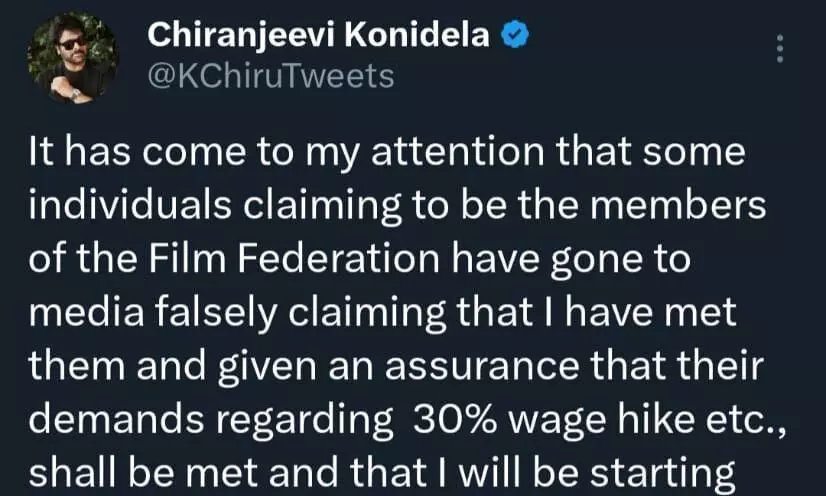Click the word 'assurance' in the tweet
The width and height of the screenshot is (826, 496).
(482, 367)
